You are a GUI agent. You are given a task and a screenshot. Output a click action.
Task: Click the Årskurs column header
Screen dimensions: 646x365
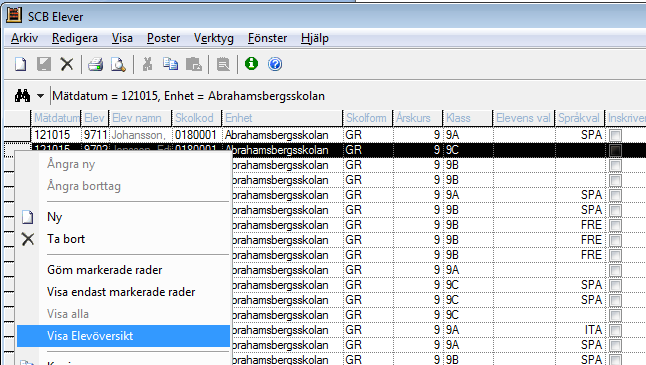coord(418,118)
